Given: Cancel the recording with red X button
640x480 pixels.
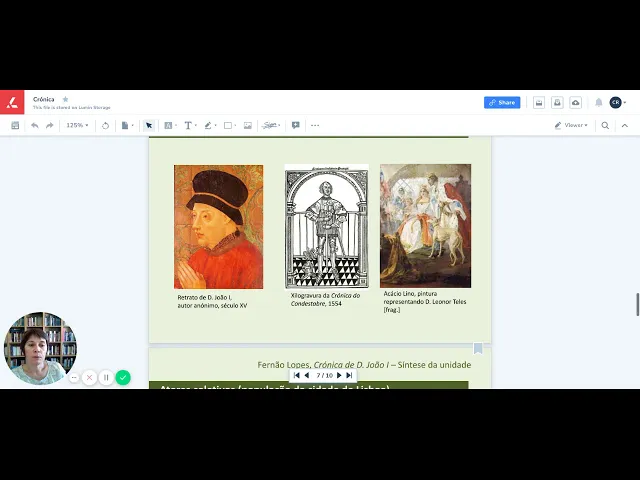Looking at the screenshot, I should pos(89,378).
